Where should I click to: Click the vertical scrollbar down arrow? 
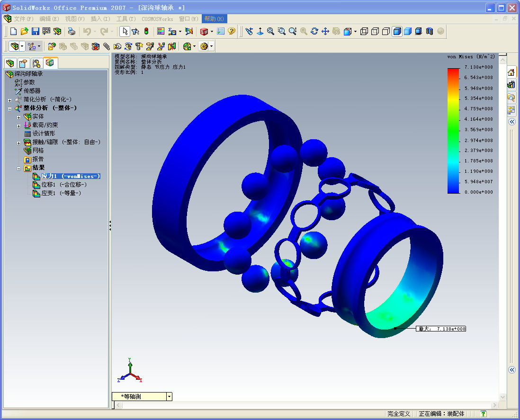click(502, 397)
